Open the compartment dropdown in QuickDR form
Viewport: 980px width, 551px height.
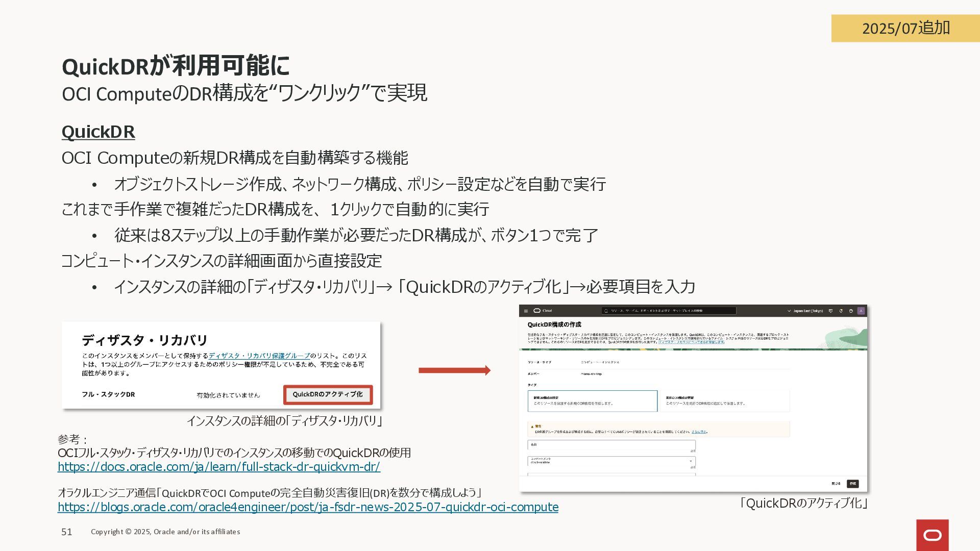coord(611,462)
